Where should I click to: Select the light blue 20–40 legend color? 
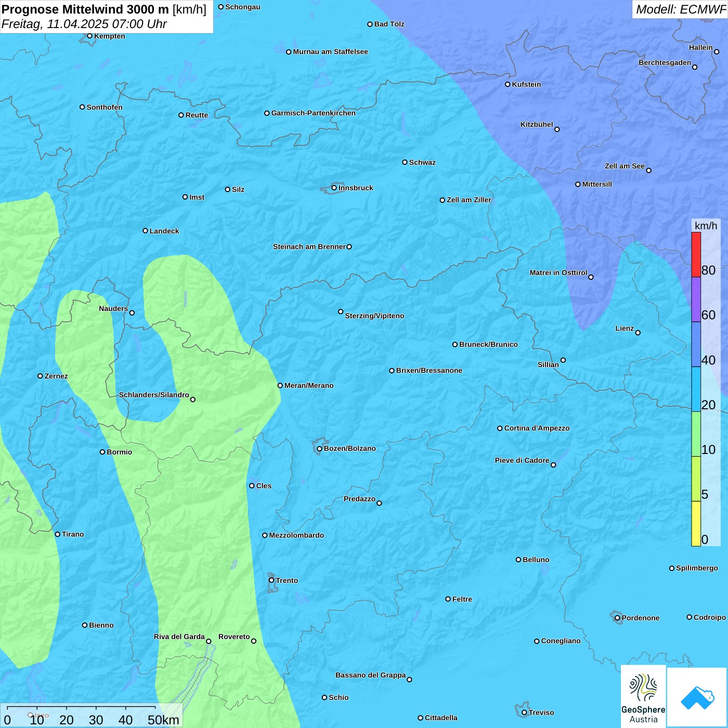[x=696, y=389]
